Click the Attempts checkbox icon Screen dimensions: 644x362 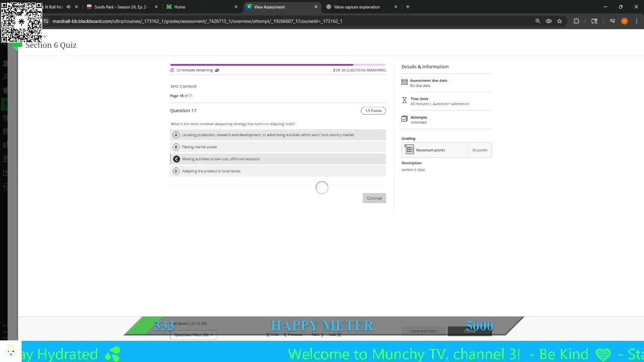405,119
